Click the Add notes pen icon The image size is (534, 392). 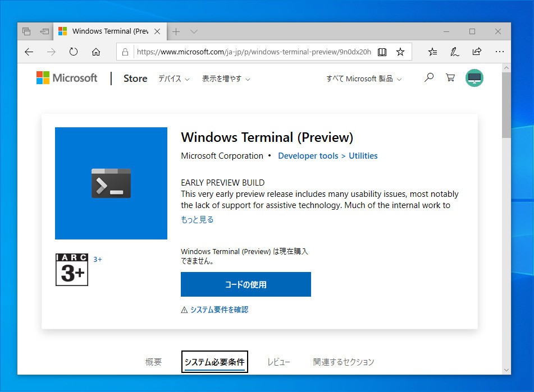tap(454, 52)
